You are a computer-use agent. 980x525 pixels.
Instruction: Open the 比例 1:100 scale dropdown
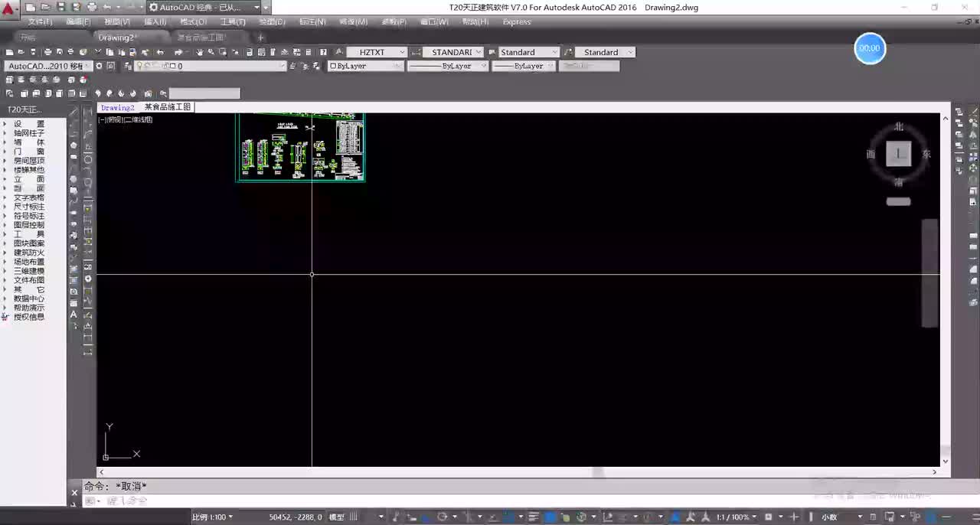tap(213, 517)
